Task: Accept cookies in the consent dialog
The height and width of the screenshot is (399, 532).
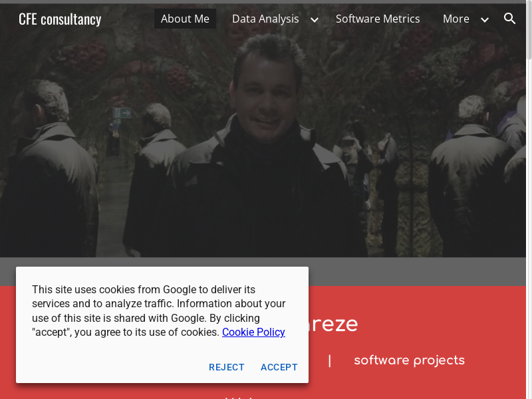Action: point(279,367)
